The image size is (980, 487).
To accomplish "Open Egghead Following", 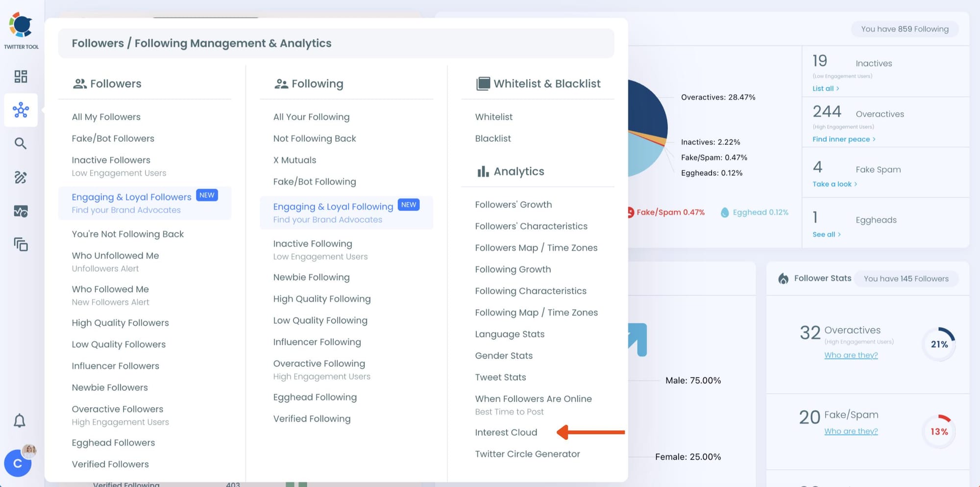I will click(315, 397).
